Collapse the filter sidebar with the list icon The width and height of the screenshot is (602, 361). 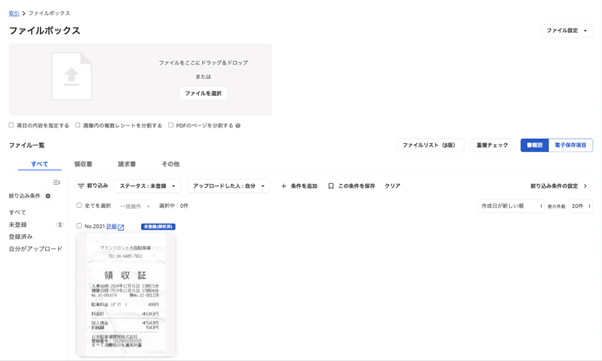(x=57, y=182)
